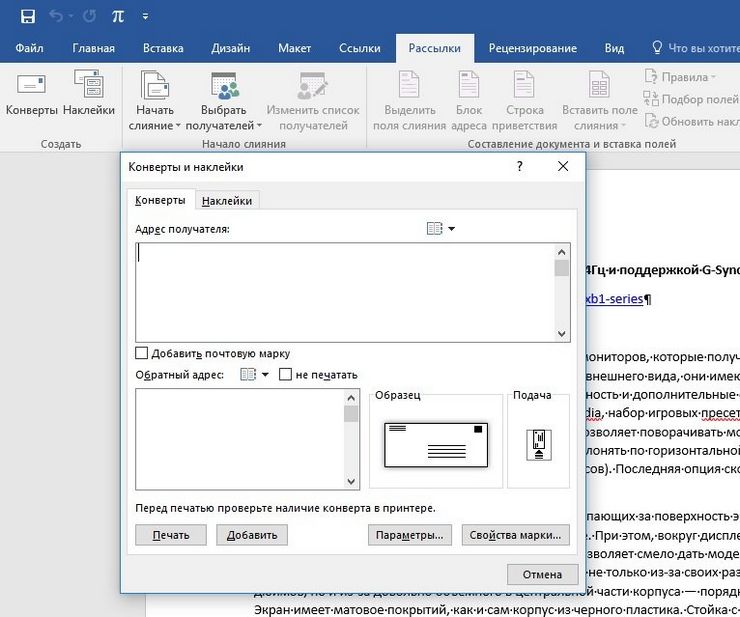Viewport: 740px width, 617px height.
Task: Open the Рецензирование tab
Action: (533, 48)
